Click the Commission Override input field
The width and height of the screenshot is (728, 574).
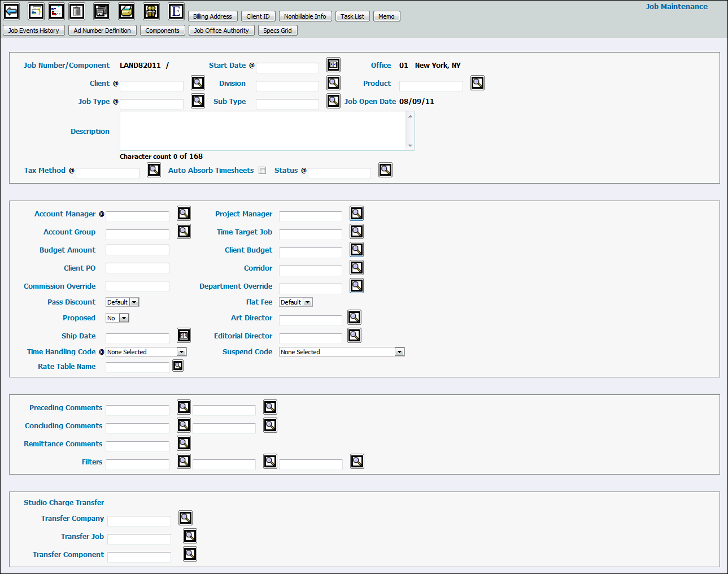click(137, 286)
